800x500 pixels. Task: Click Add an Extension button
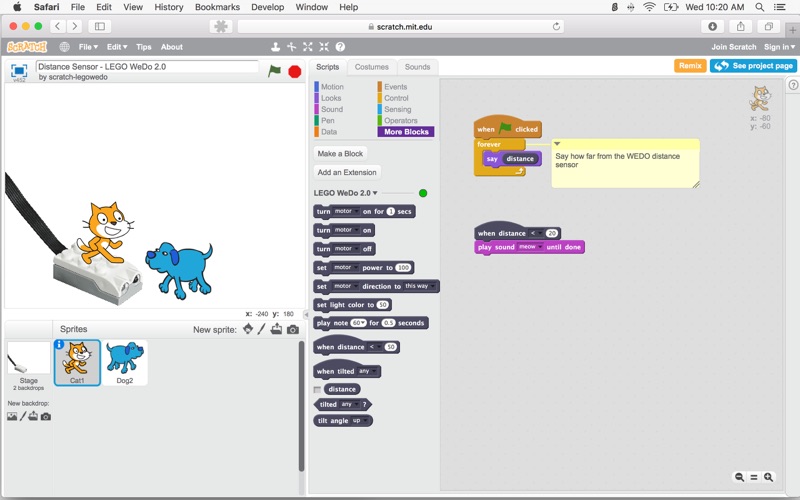coord(347,172)
